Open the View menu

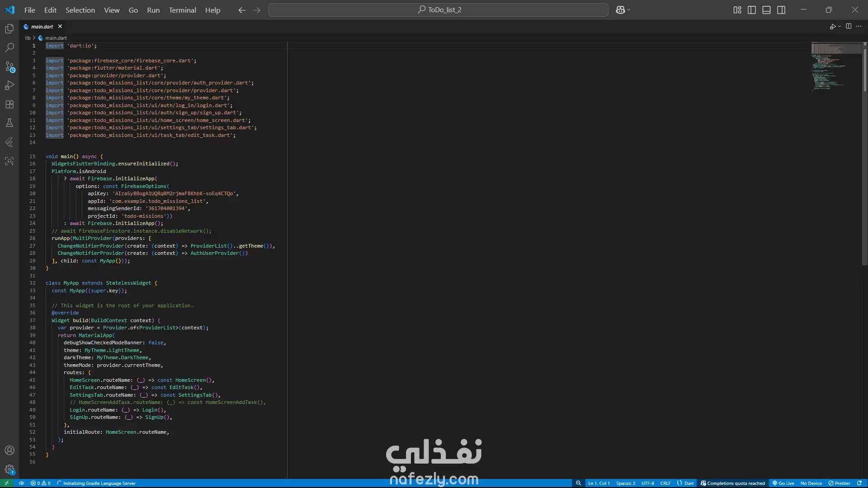(x=112, y=10)
